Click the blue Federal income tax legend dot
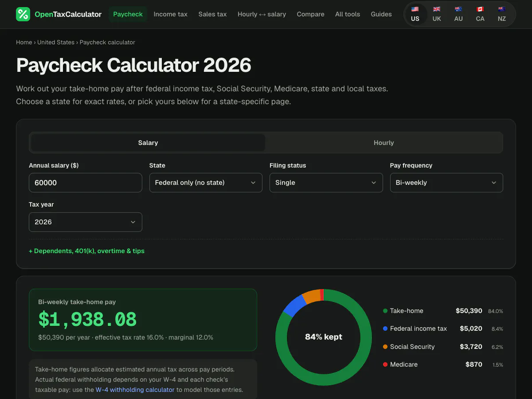 pos(385,329)
